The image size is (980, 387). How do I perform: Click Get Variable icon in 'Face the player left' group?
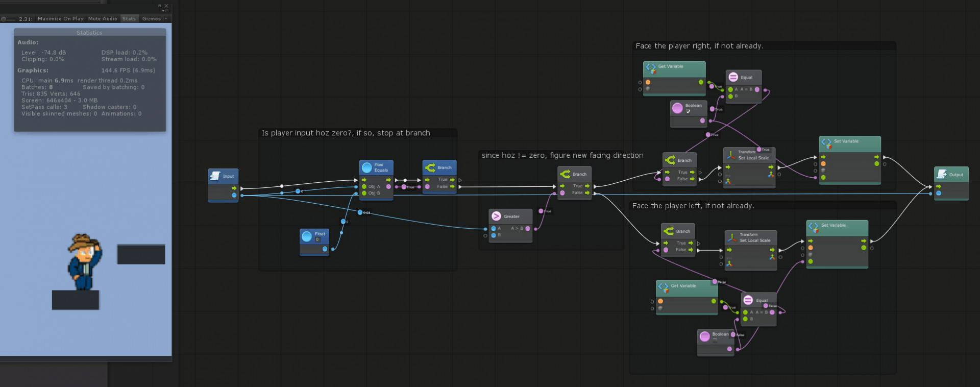point(663,287)
